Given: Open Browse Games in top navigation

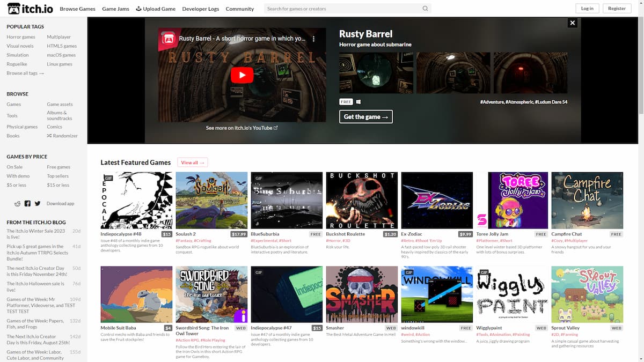Looking at the screenshot, I should tap(77, 9).
